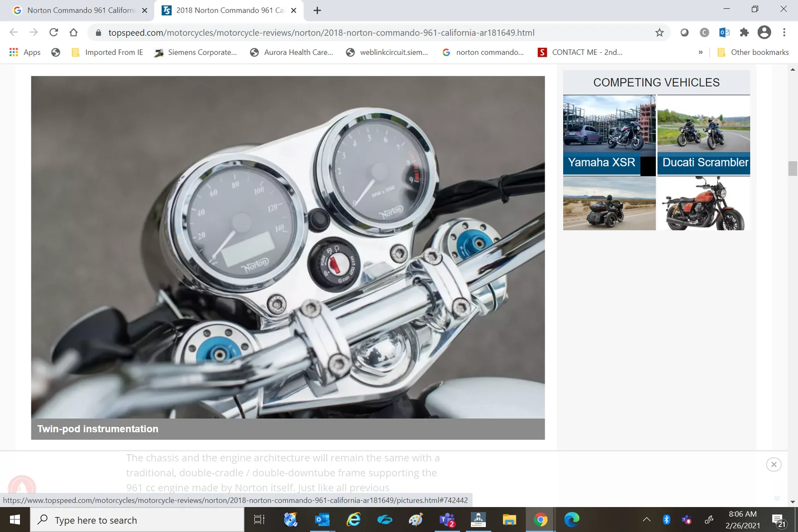Launch File Explorer from the taskbar
Screen dimensions: 798x532
pos(509,520)
